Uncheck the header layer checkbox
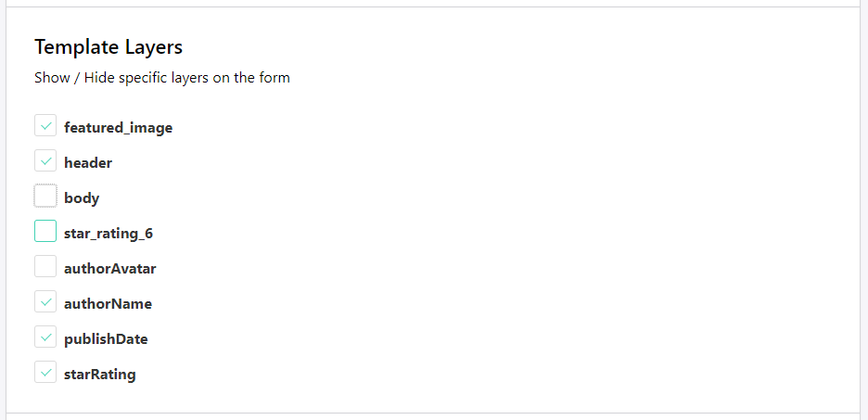This screenshot has width=868, height=420. tap(45, 161)
